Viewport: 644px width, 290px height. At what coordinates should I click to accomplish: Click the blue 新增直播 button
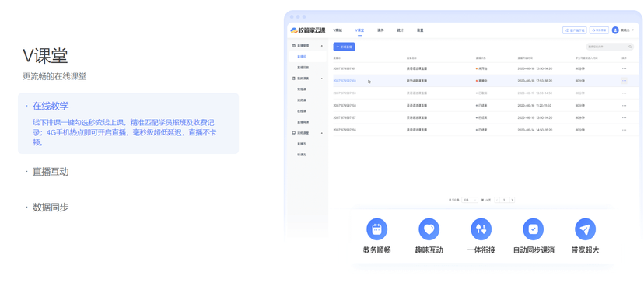pyautogui.click(x=345, y=47)
